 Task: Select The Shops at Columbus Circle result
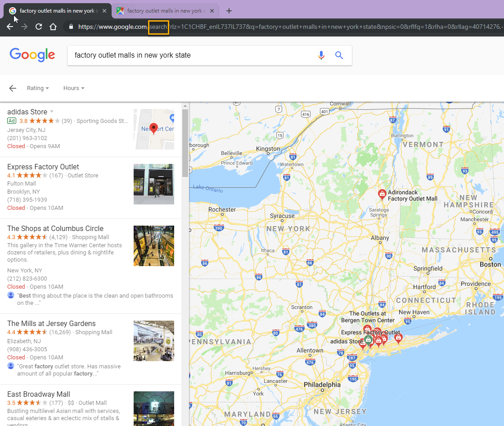(55, 228)
